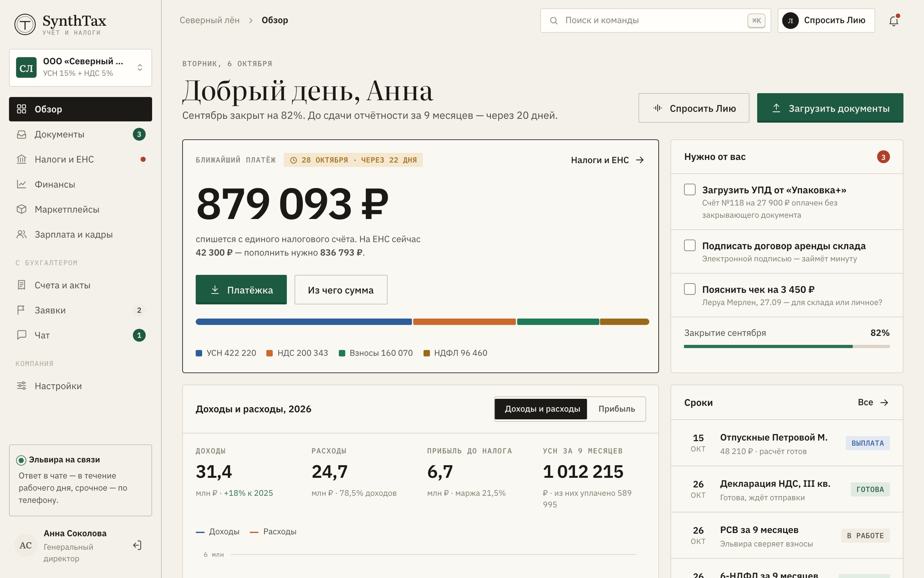The width and height of the screenshot is (924, 578).
Task: Check the Пояснить чек на 3 450 ₽ task
Action: [690, 289]
